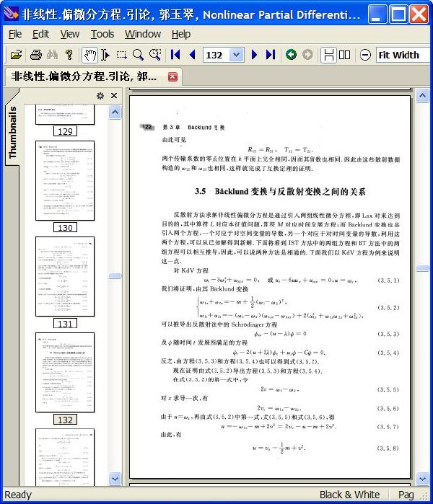Screen dimensions: 433x504
Task: Click the Ready status bar text
Action: (x=18, y=495)
